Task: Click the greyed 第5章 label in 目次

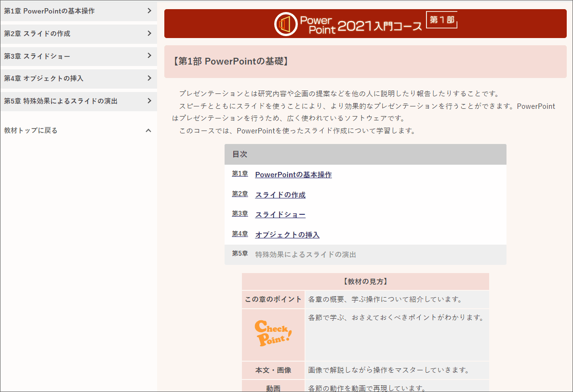Action: point(240,253)
